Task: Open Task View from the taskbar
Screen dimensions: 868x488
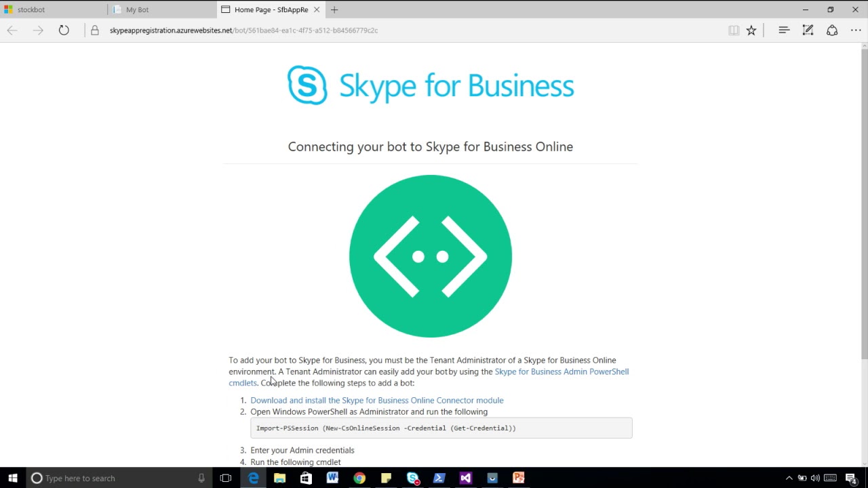Action: click(226, 478)
